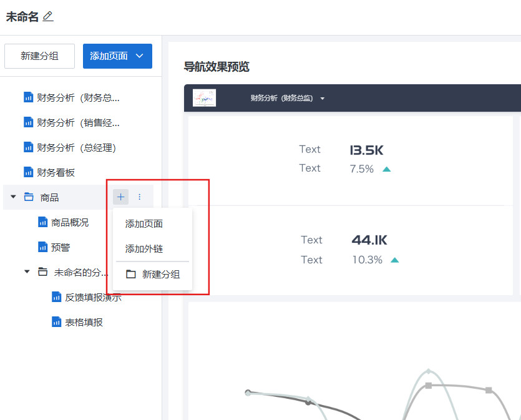521x420 pixels.
Task: Click the pencil edit icon beside 未命名
Action: (48, 17)
